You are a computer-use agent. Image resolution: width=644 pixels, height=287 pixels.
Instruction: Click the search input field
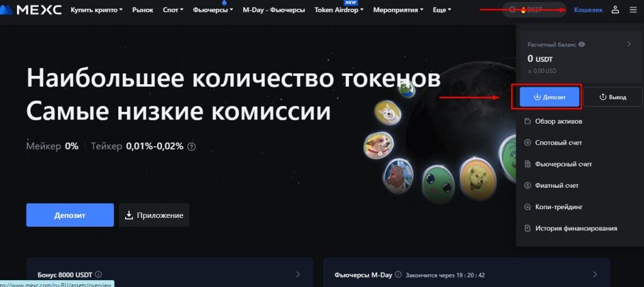coord(535,9)
